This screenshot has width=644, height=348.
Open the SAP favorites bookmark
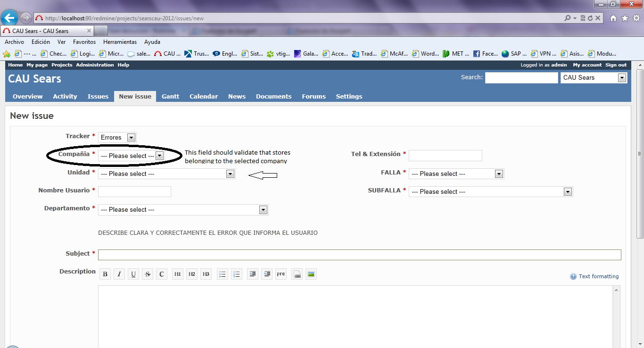tap(515, 54)
